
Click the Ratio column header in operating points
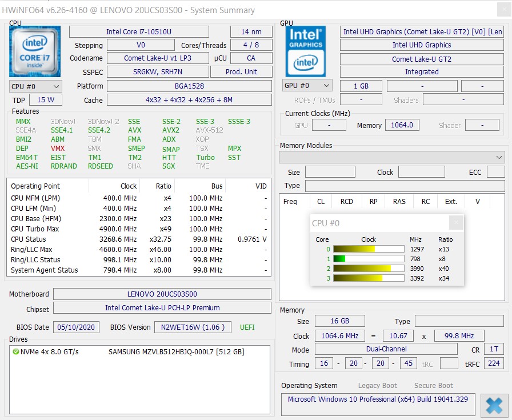pos(157,186)
